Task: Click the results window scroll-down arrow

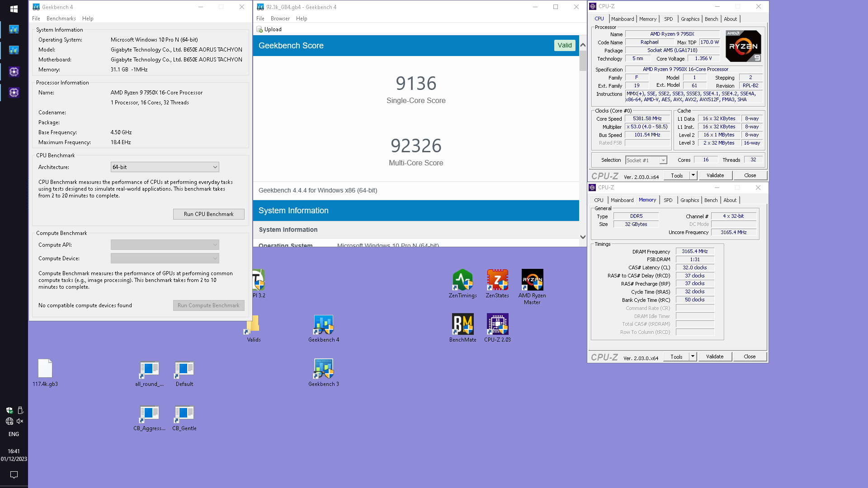Action: coord(583,237)
